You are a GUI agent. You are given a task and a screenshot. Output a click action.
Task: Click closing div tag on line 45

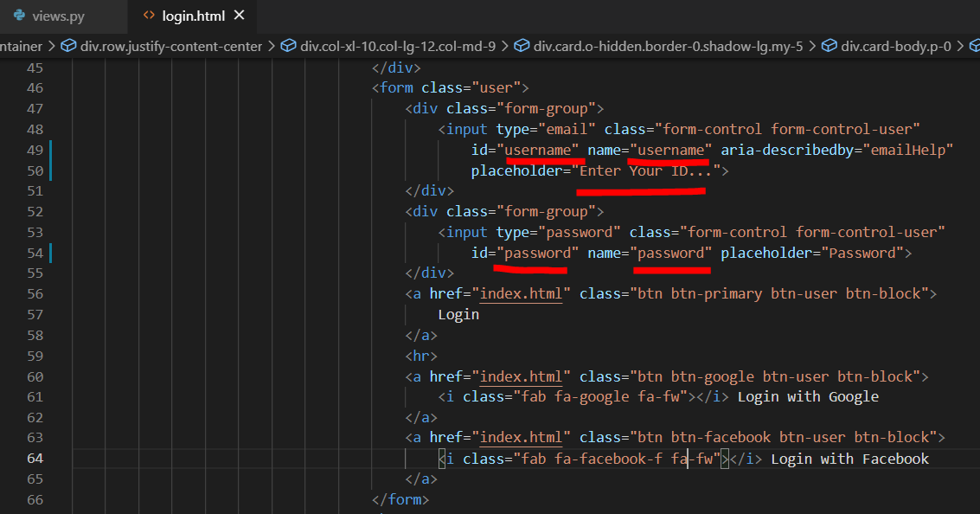[x=396, y=67]
